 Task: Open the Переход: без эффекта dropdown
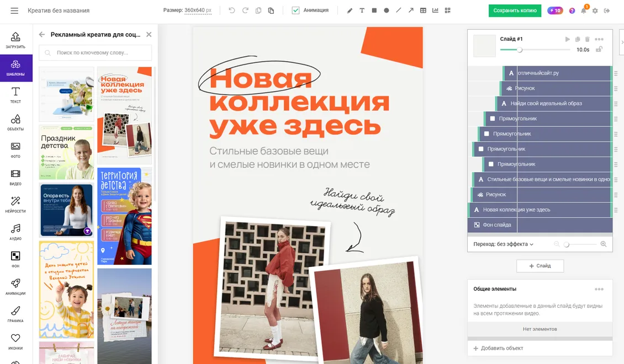tap(503, 244)
